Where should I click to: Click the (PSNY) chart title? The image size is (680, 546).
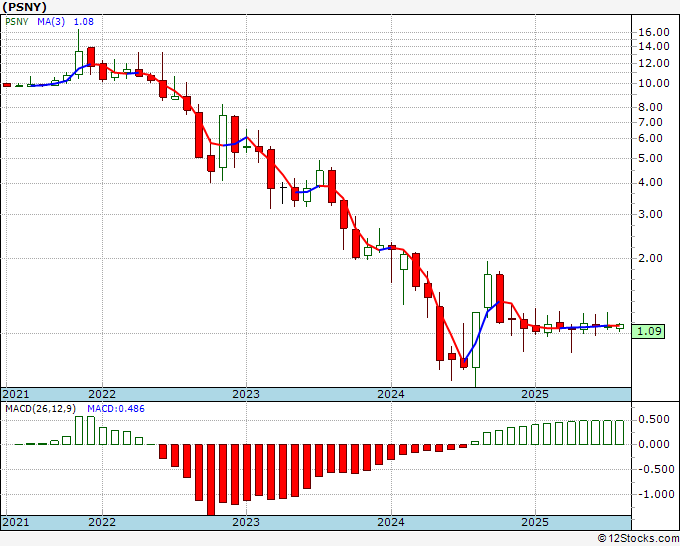pyautogui.click(x=24, y=7)
